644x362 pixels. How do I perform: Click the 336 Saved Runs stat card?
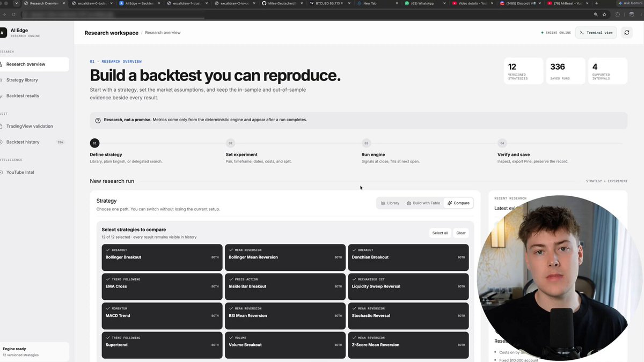(x=566, y=71)
